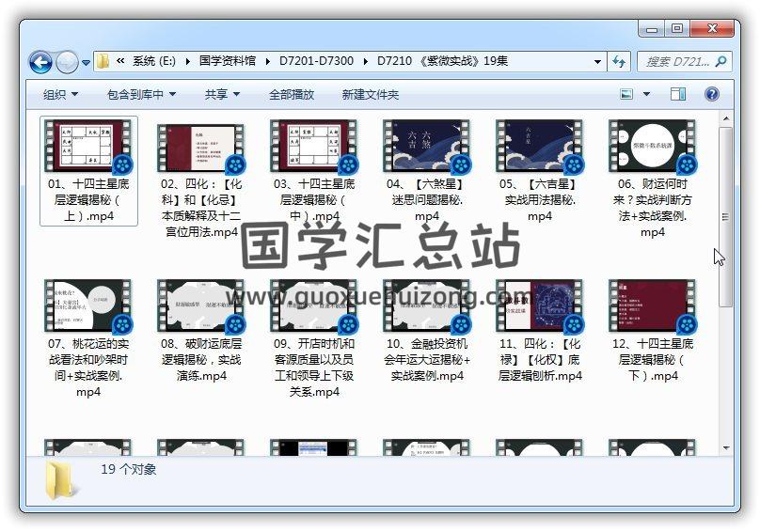Click the vertical scrollbar thumb

[725, 217]
